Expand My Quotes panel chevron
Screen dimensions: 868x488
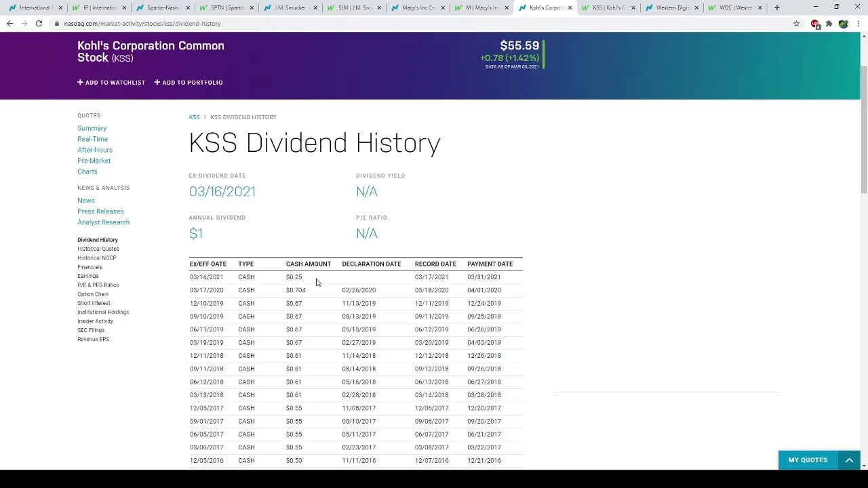click(x=849, y=460)
